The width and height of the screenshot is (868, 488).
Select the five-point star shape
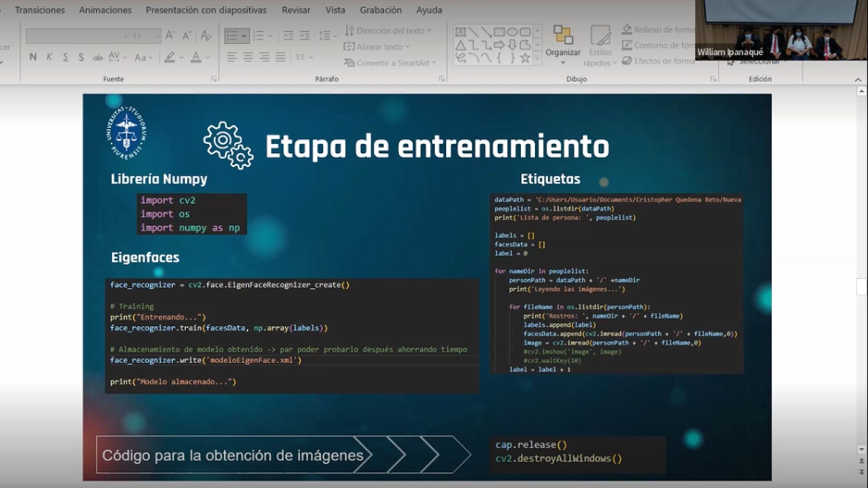525,58
